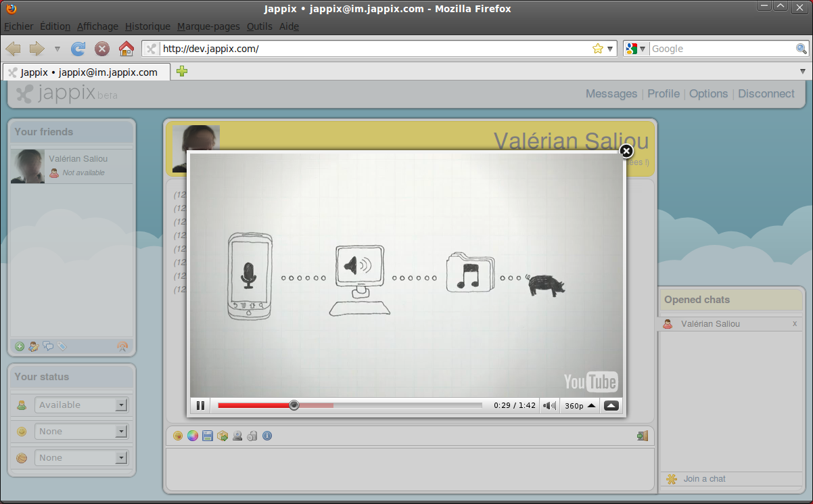Click the speech bubbles icon under friends list

[x=48, y=346]
